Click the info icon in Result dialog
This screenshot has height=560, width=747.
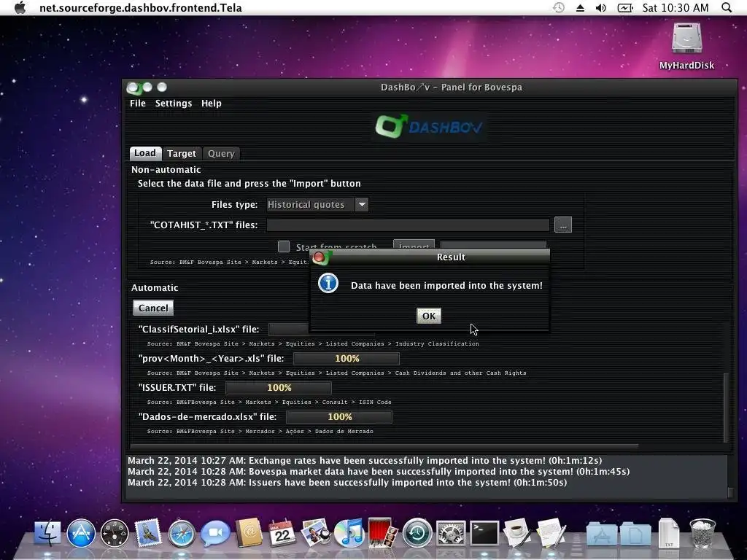(328, 283)
